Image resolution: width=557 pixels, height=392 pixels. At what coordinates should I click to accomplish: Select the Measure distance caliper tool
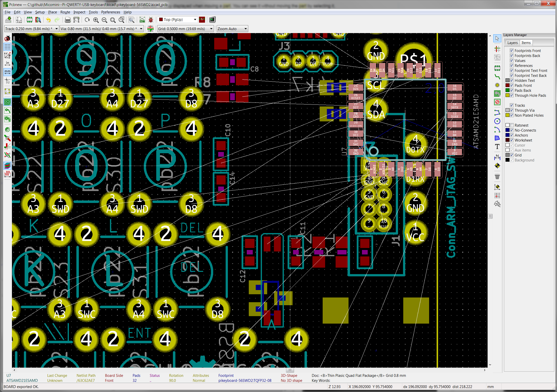(x=497, y=204)
